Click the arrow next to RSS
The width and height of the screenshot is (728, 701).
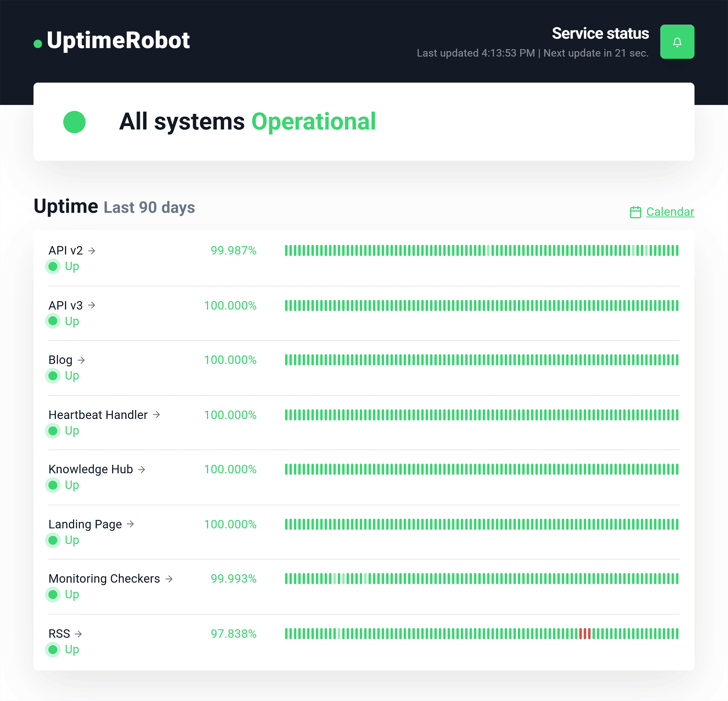(78, 633)
